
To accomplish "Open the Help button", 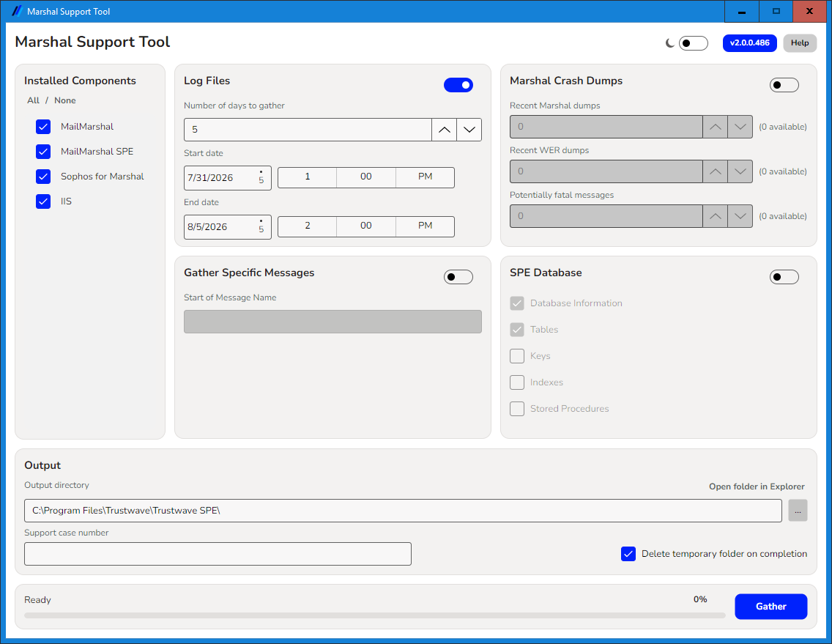I will click(800, 43).
